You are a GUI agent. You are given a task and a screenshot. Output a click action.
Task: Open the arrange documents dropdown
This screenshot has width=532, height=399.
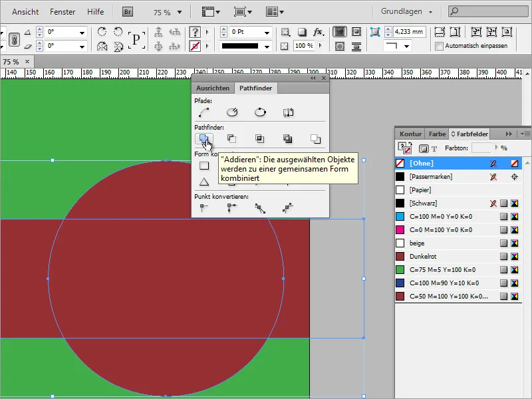click(275, 12)
